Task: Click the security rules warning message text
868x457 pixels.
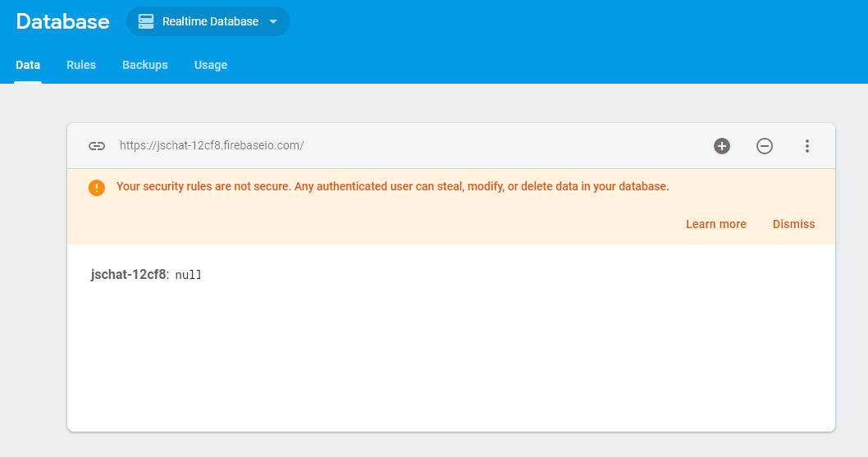Action: (x=392, y=186)
